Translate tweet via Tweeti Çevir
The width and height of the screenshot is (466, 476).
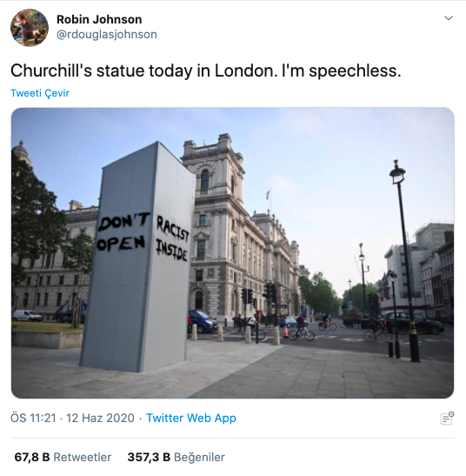point(40,93)
